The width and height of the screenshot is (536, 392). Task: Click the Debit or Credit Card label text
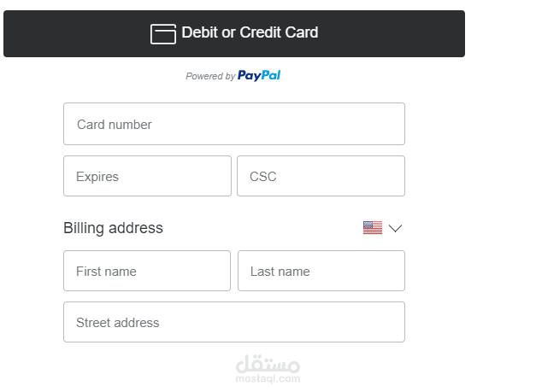click(250, 32)
